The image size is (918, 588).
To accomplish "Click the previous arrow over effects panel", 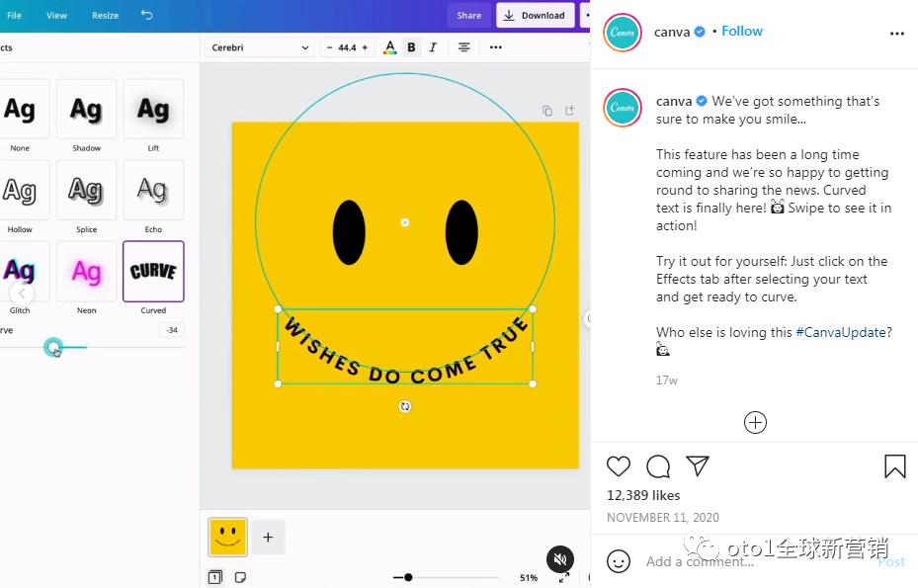I will 22,293.
